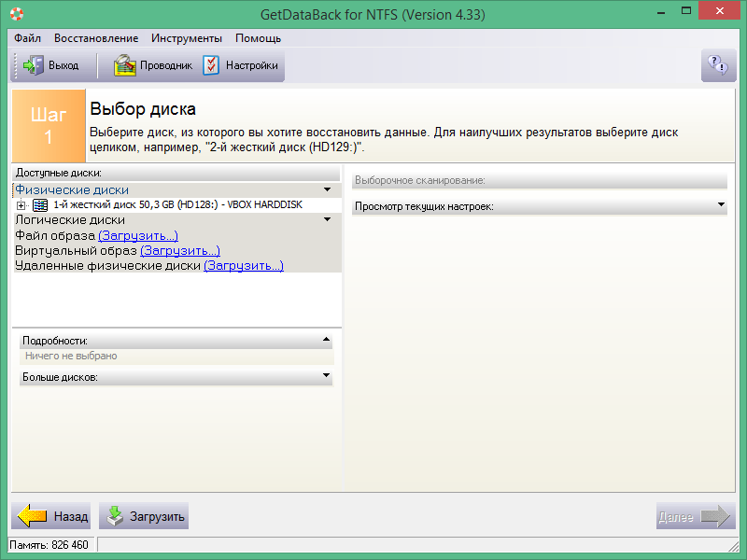Viewport: 747px width, 560px height.
Task: Open the Инструменты menu
Action: coord(187,38)
